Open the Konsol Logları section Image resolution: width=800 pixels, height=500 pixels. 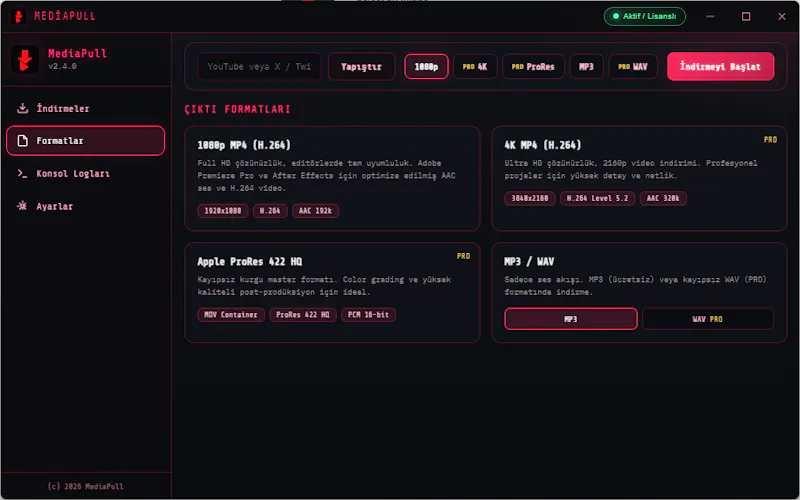[x=85, y=173]
